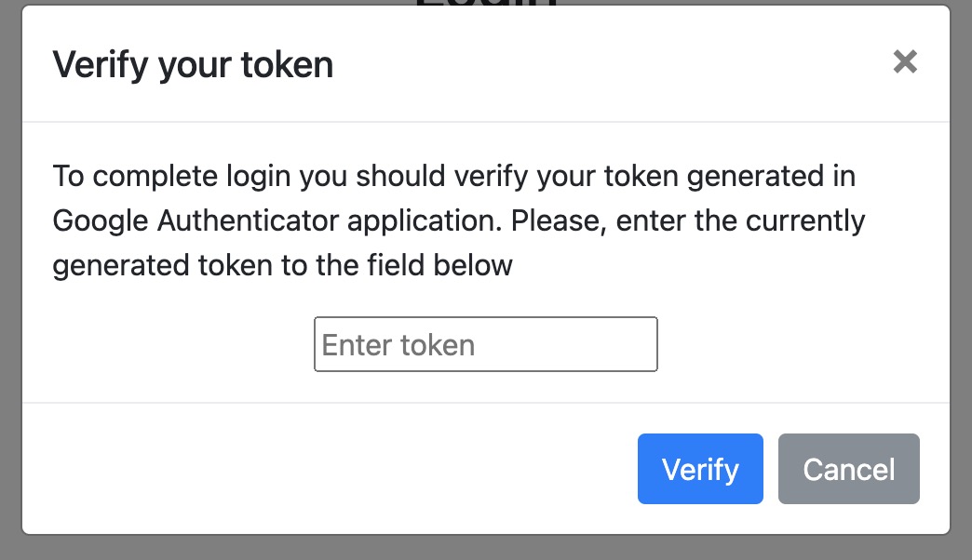Click the word "token" in the dialog title
Image resolution: width=972 pixels, height=560 pixels.
[288, 65]
